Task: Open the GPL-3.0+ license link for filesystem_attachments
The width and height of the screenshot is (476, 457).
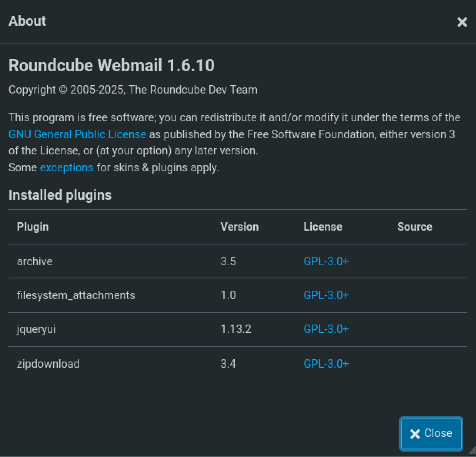Action: (x=326, y=295)
